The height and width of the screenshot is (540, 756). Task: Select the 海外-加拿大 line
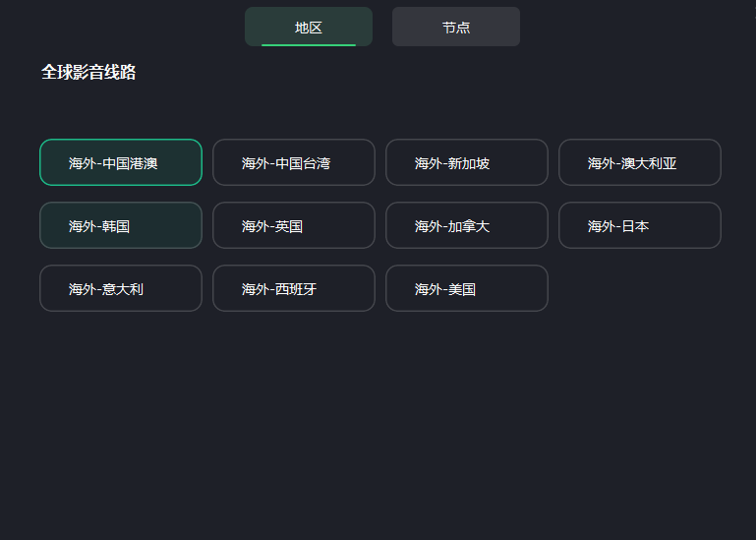pyautogui.click(x=467, y=225)
